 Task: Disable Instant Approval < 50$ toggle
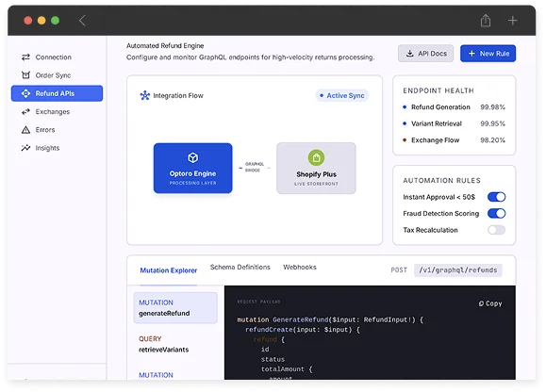pyautogui.click(x=497, y=197)
